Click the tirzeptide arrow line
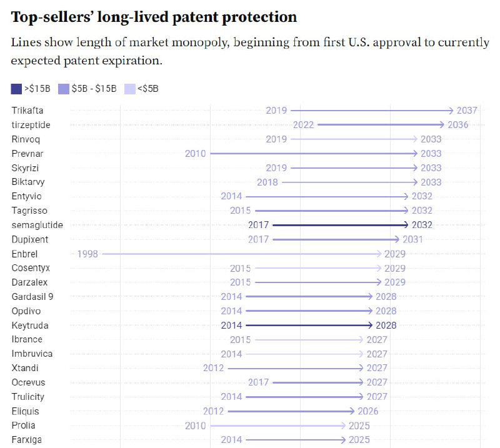This screenshot has height=448, width=500. coord(381,125)
